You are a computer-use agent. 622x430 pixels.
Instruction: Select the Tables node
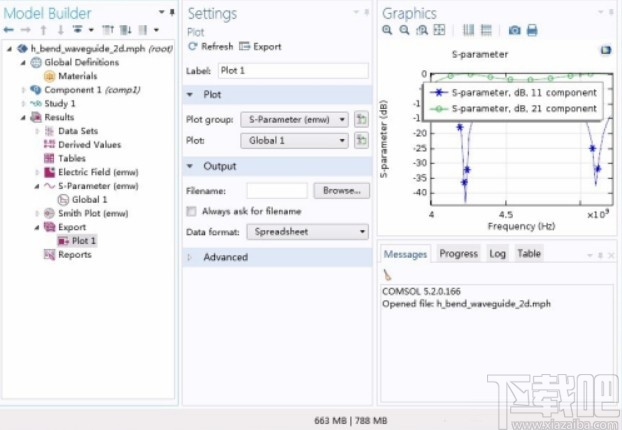coord(71,158)
